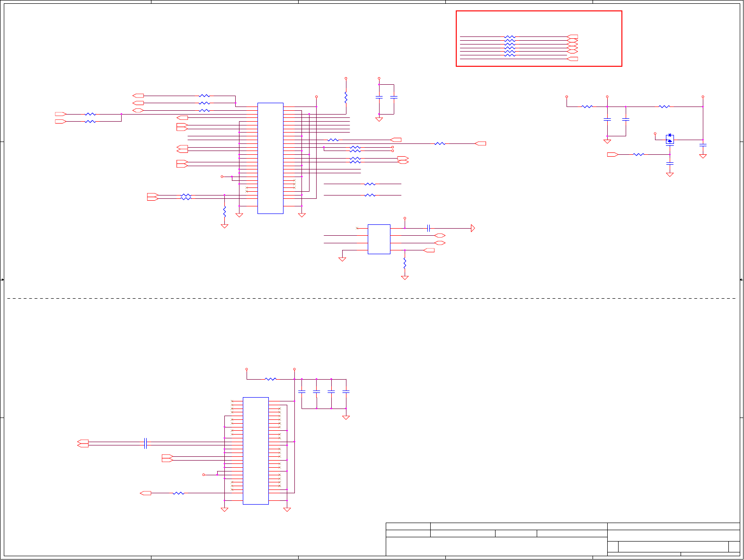744x560 pixels.
Task: Select gate resistor leading into the MOSFET
Action: click(638, 154)
